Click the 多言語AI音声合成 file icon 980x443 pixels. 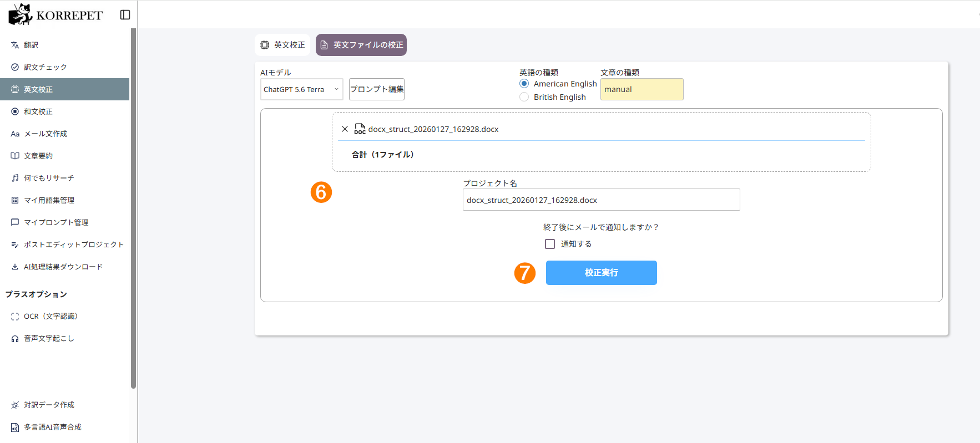click(15, 427)
